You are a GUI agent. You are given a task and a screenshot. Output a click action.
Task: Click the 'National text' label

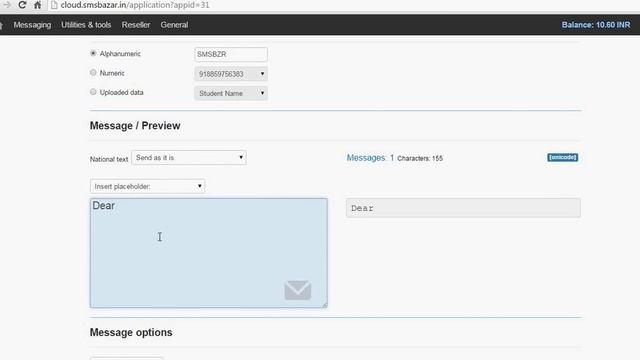[x=109, y=159]
